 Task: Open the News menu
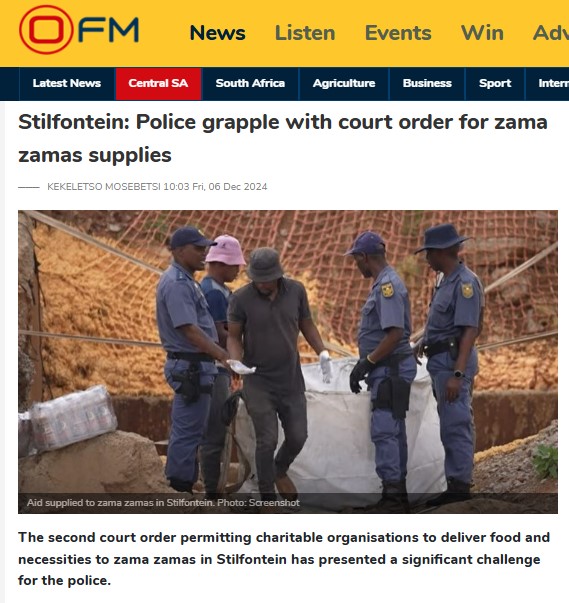tap(218, 33)
